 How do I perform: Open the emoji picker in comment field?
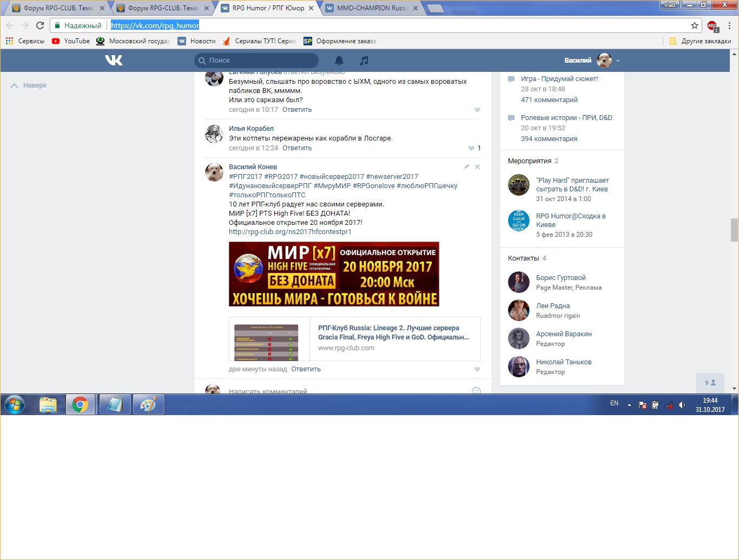click(476, 391)
